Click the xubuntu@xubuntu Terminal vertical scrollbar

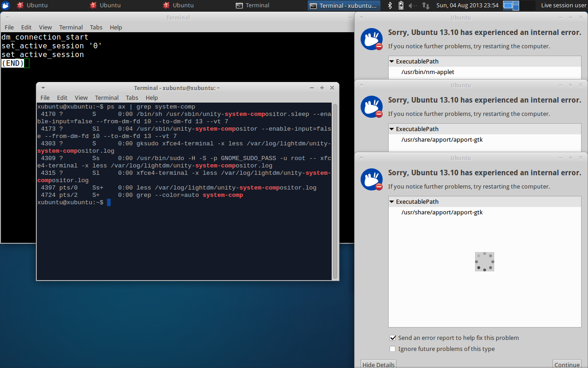335,191
